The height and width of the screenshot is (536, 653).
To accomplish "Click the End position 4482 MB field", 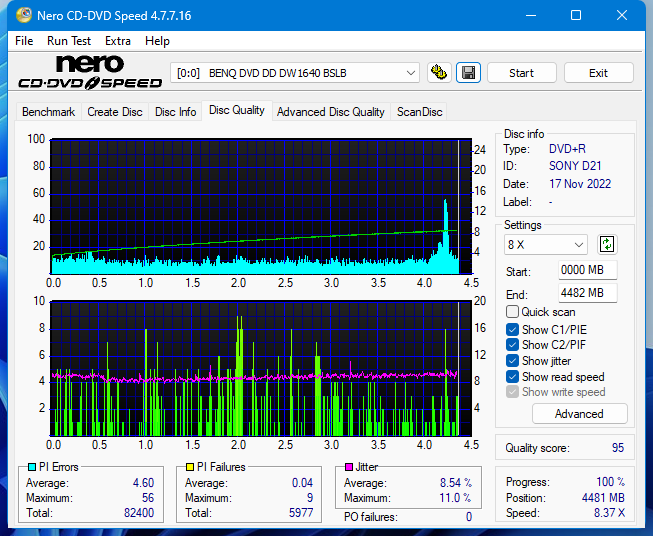I will point(587,293).
